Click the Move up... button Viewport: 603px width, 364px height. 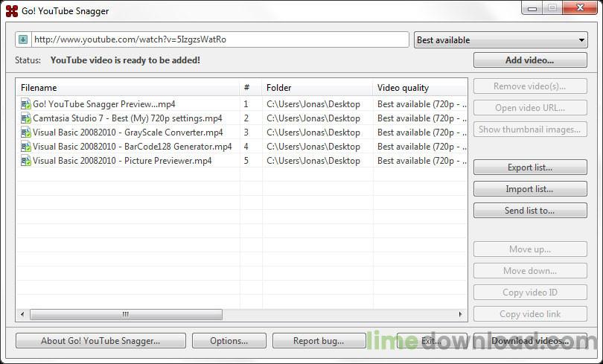530,249
